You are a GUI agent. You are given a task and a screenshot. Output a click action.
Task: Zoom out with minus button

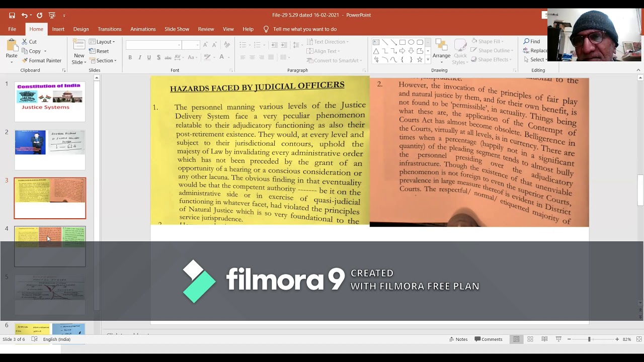click(569, 339)
